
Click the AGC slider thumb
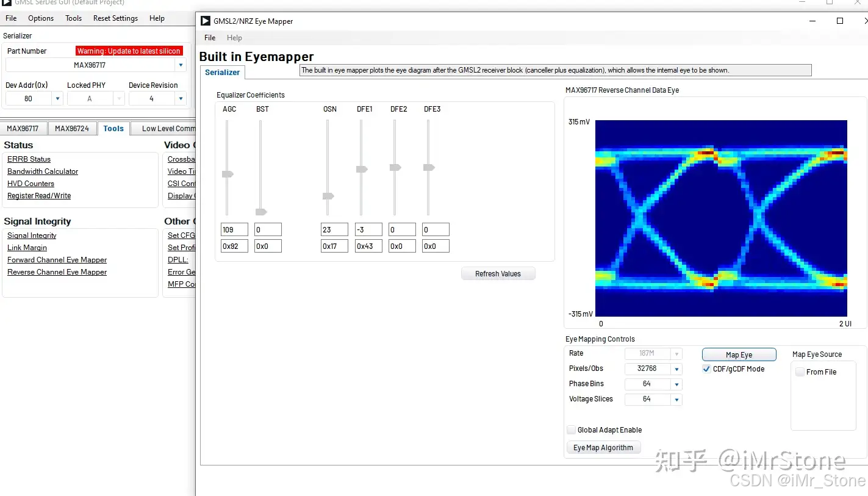228,174
